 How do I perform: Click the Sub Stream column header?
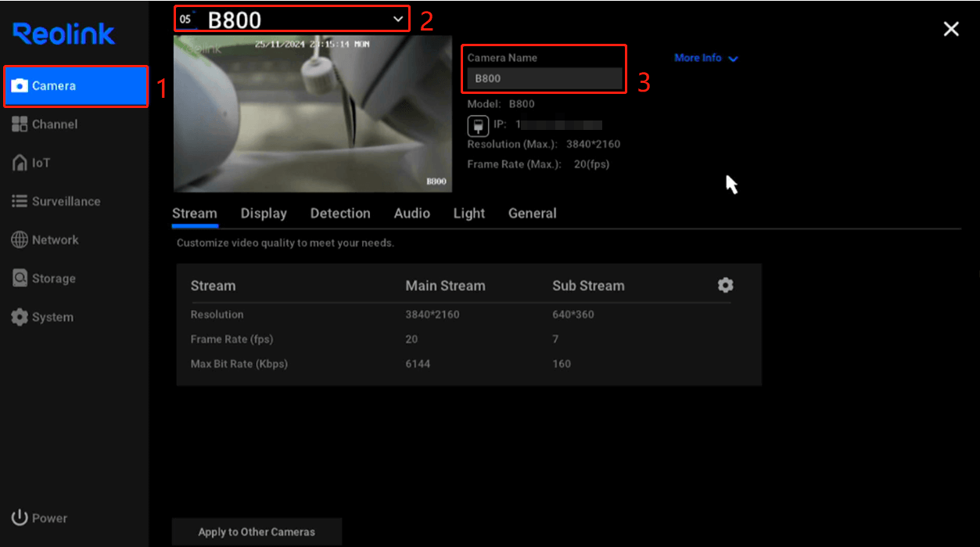[x=588, y=286]
